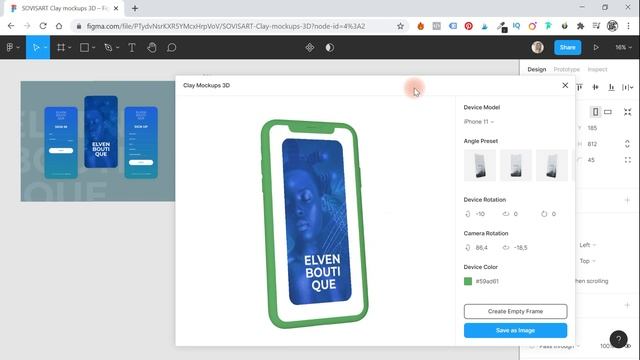
Task: Open the zoom level dropdown
Action: (623, 48)
